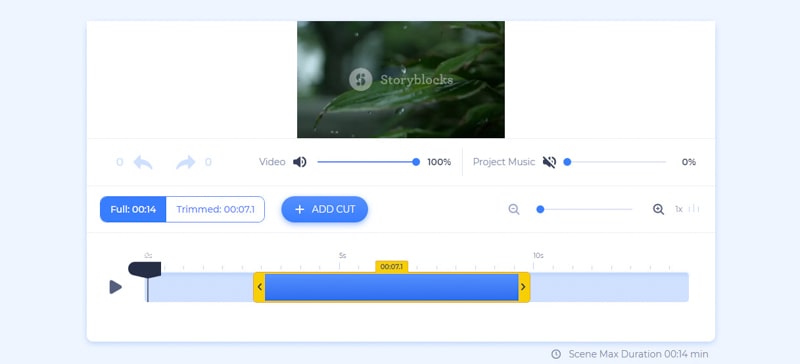Click the undo arrow icon
800x364 pixels.
pyautogui.click(x=143, y=162)
